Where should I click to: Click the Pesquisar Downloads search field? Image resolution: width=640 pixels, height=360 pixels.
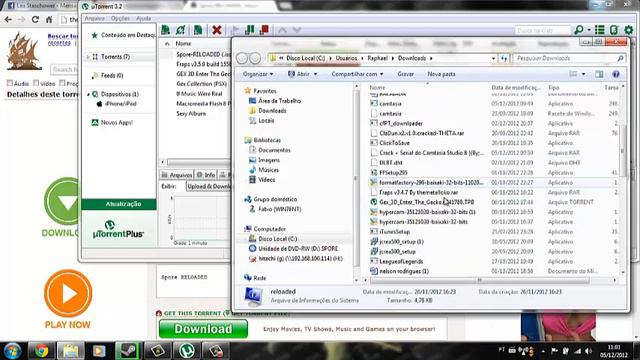click(569, 58)
